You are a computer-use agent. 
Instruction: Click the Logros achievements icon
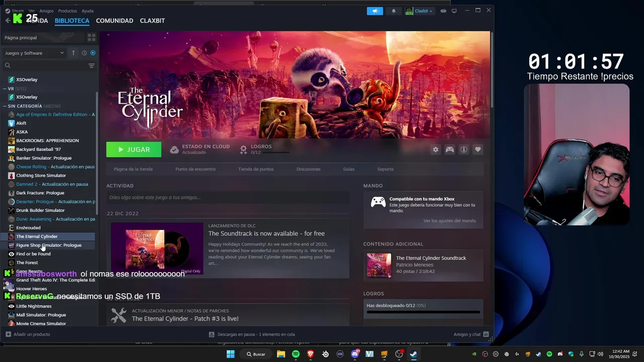[244, 149]
